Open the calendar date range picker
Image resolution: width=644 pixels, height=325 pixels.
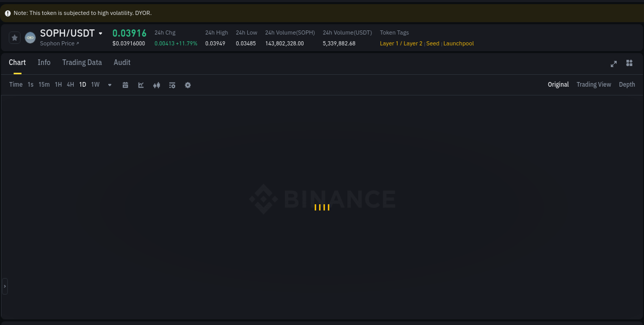(125, 85)
